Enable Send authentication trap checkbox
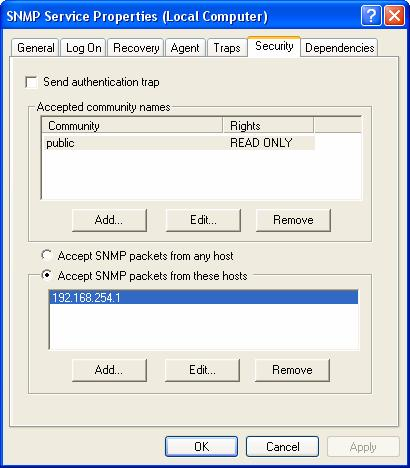The width and height of the screenshot is (410, 468). [x=31, y=82]
